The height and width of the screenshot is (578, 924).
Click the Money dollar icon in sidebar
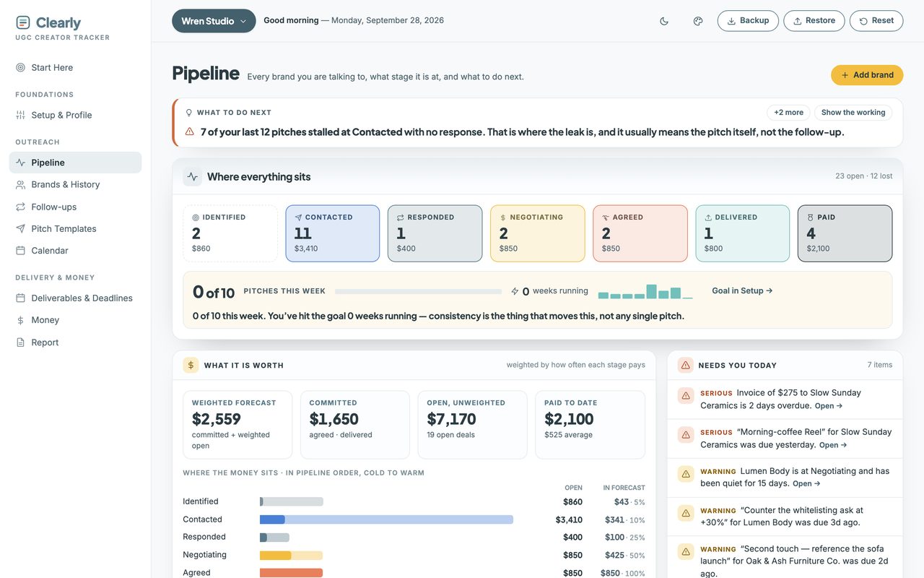coord(20,320)
